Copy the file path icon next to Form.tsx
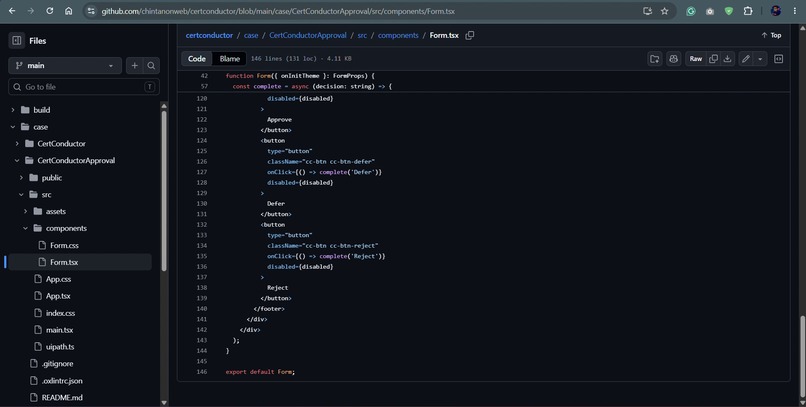The image size is (806, 407). click(469, 35)
